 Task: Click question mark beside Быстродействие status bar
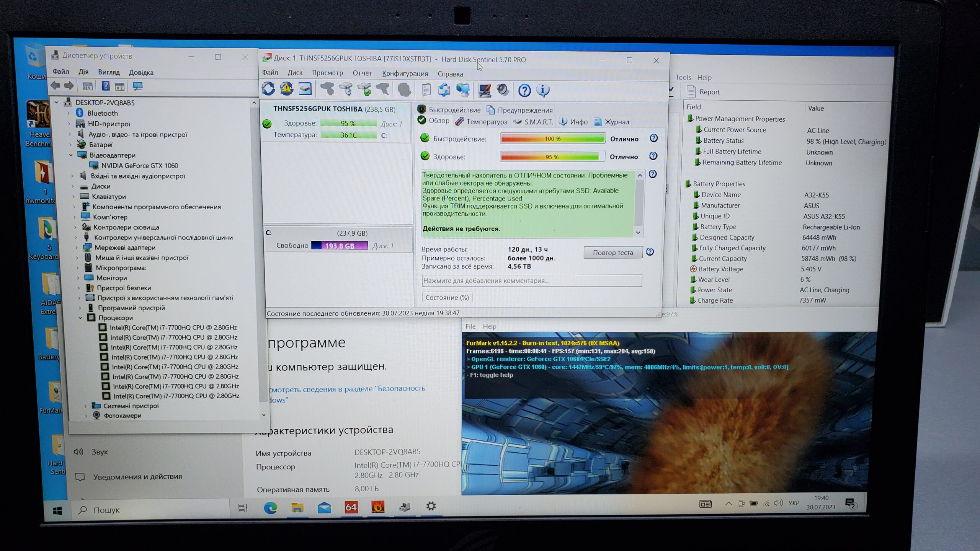653,138
